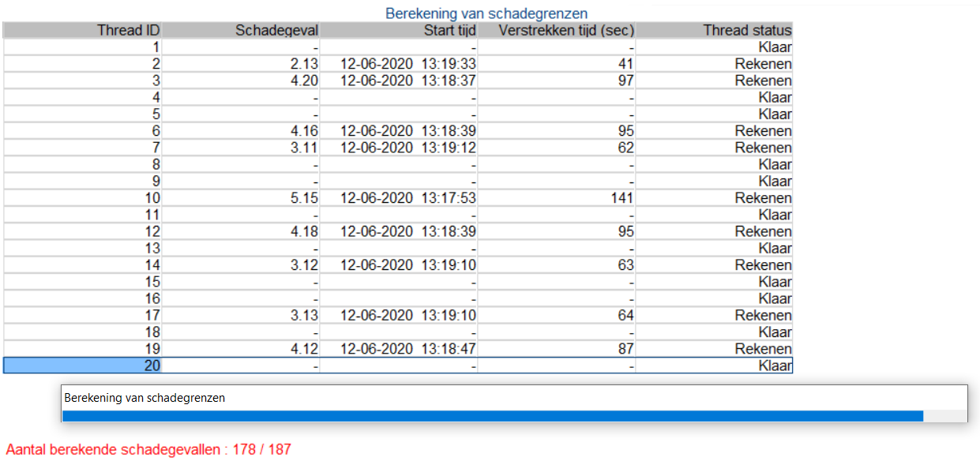Select start time 12-06-2020 13:19:33 cell

click(400, 64)
